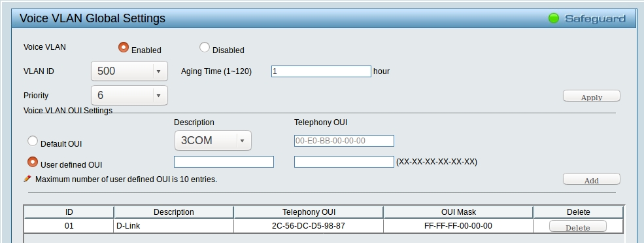644x243 pixels.
Task: Click the OUI Mask column header
Action: (458, 212)
